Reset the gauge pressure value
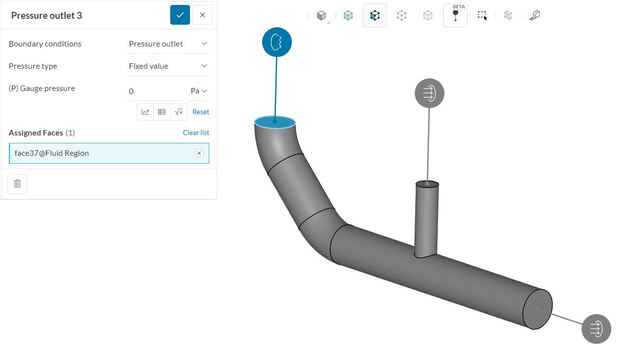The width and height of the screenshot is (620, 364). (x=200, y=112)
